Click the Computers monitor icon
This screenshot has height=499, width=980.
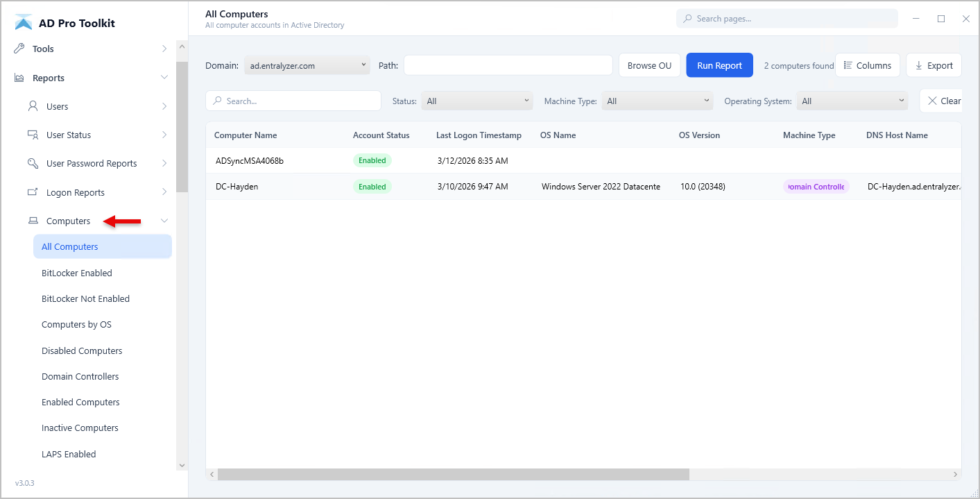[33, 220]
